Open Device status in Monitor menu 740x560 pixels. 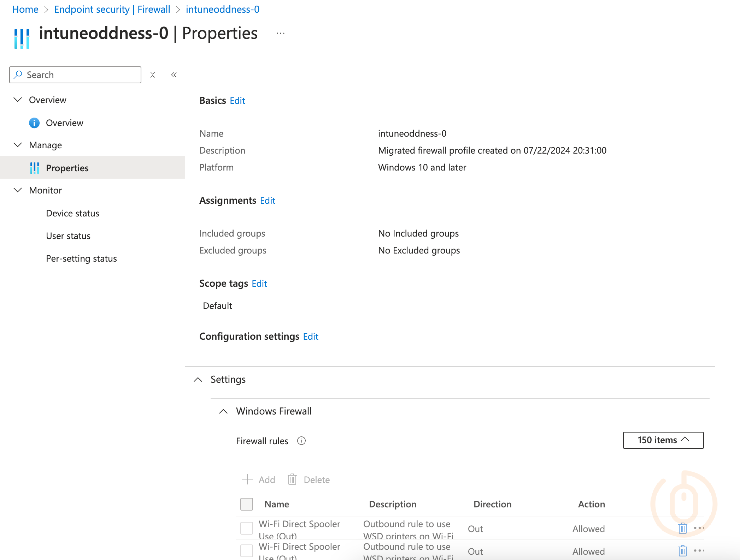tap(72, 213)
